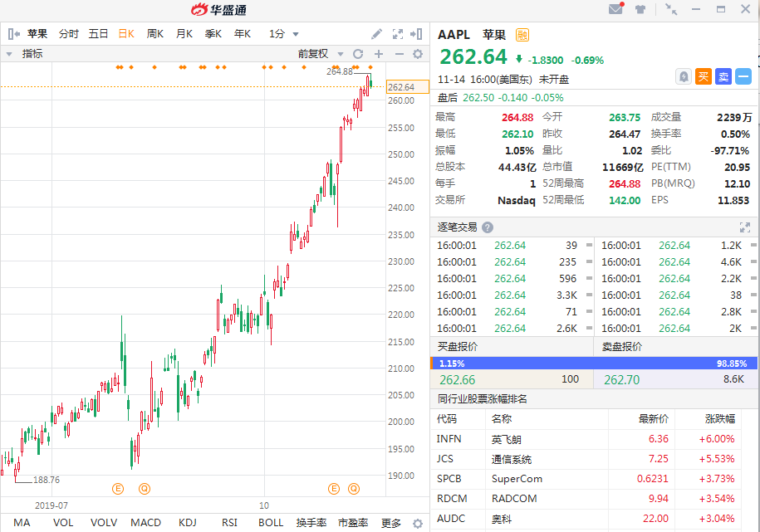
Task: Click the 264.88 high price label on chart
Action: pyautogui.click(x=339, y=71)
